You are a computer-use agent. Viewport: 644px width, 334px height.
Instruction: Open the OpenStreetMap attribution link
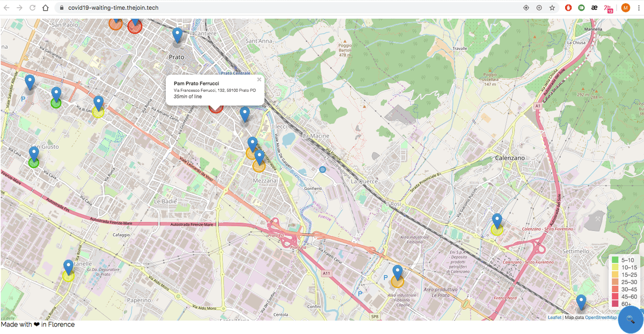tap(601, 317)
